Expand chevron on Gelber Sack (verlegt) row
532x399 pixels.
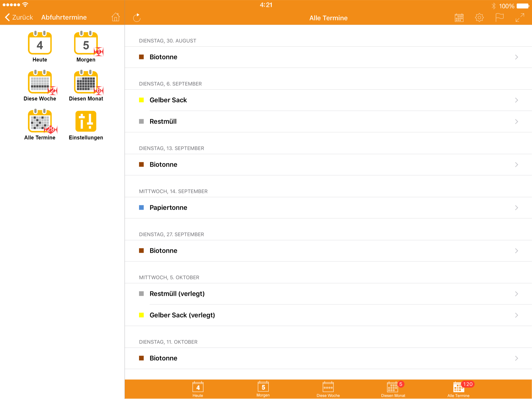tap(516, 315)
